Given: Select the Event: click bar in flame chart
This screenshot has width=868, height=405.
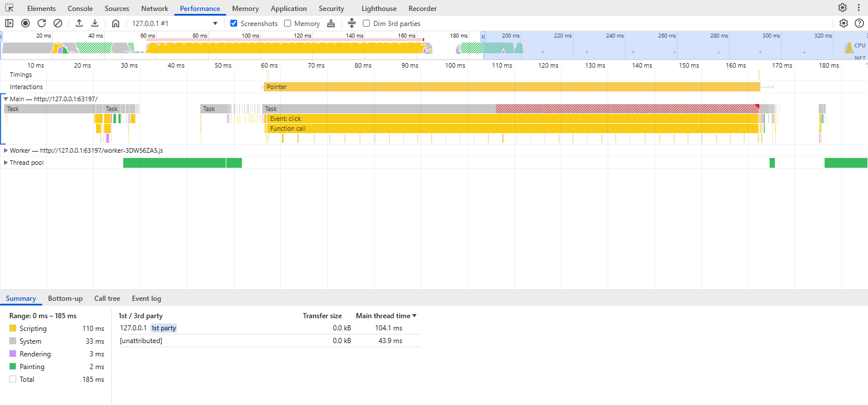Looking at the screenshot, I should [512, 119].
